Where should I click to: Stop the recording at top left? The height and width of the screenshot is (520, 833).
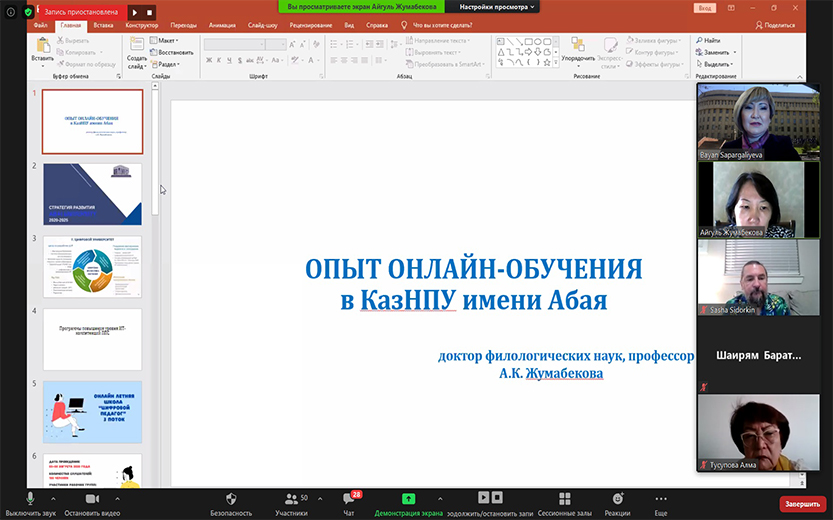pos(149,12)
